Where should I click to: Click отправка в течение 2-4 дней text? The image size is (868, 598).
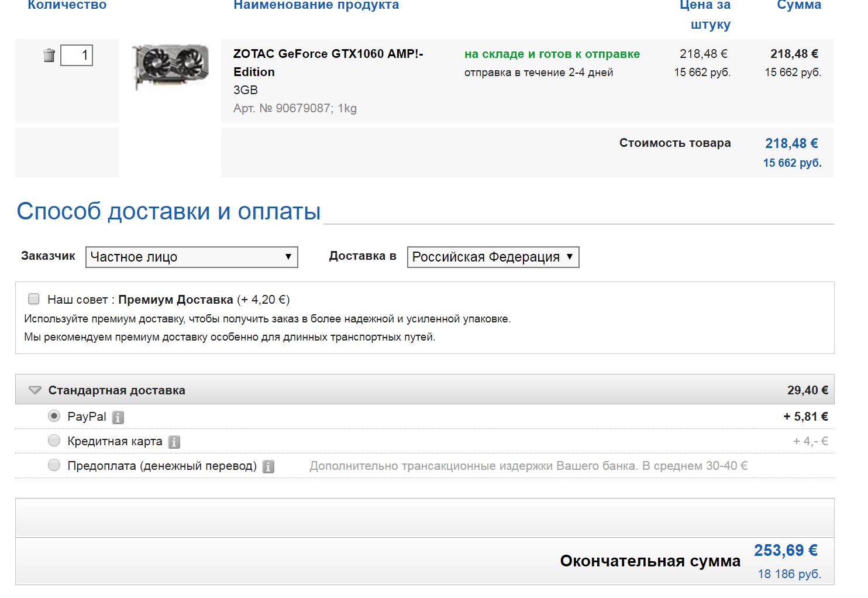pos(539,73)
